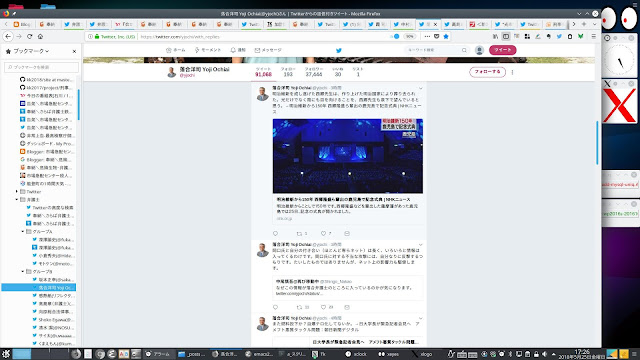Viewport: 640px width, 360px height.
Task: Open the Library icon in Firefox toolbar
Action: click(495, 36)
